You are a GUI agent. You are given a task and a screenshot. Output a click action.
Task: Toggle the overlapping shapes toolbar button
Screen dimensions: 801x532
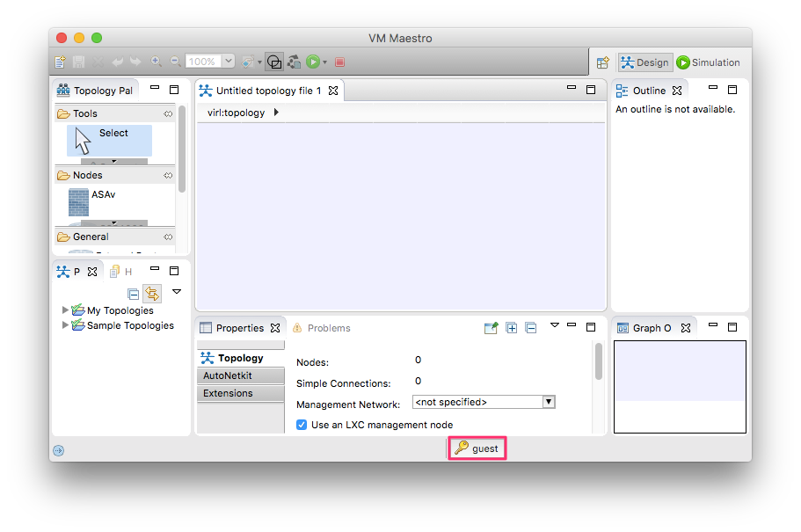pyautogui.click(x=274, y=62)
